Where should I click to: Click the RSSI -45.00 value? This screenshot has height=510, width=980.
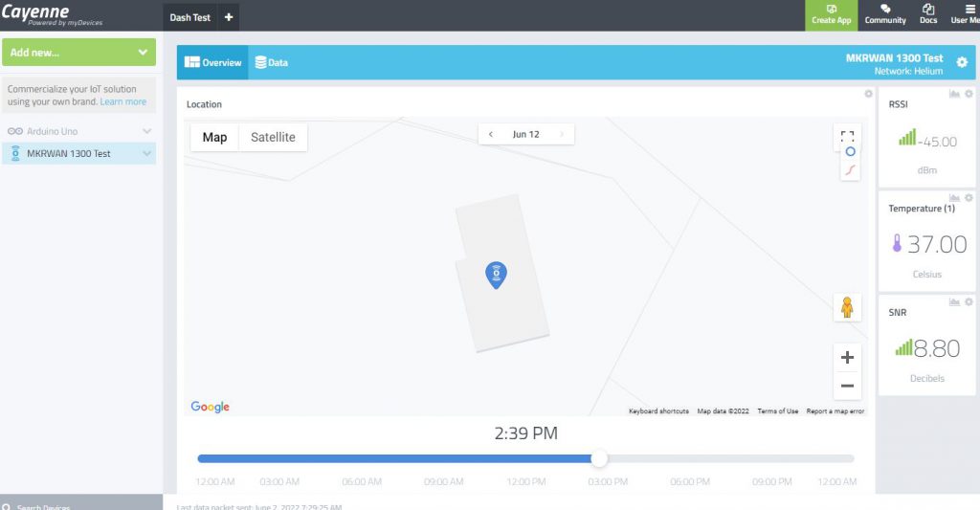coord(938,142)
